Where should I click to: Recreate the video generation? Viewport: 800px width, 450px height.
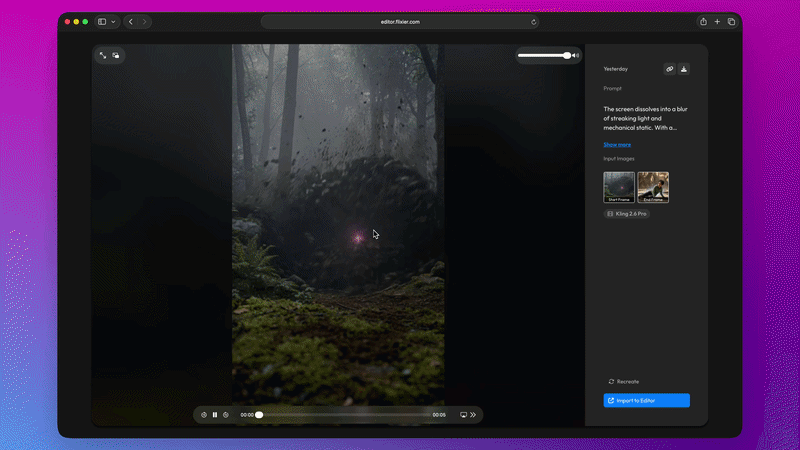[624, 381]
